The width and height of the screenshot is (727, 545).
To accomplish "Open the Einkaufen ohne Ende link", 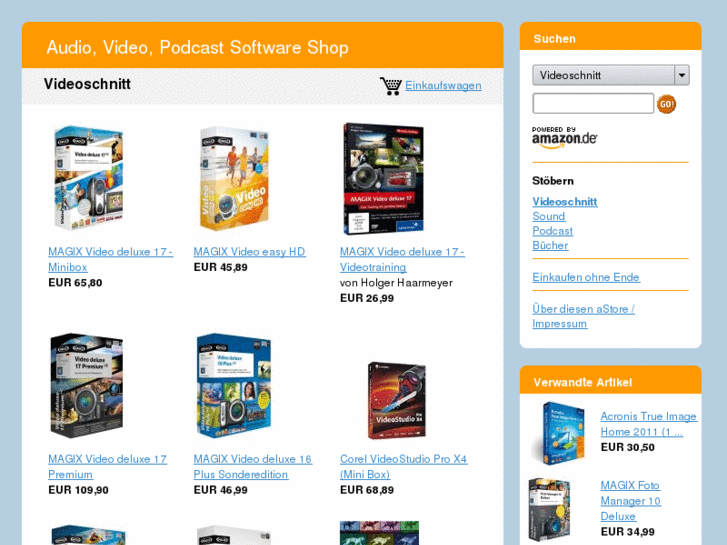I will click(x=586, y=277).
